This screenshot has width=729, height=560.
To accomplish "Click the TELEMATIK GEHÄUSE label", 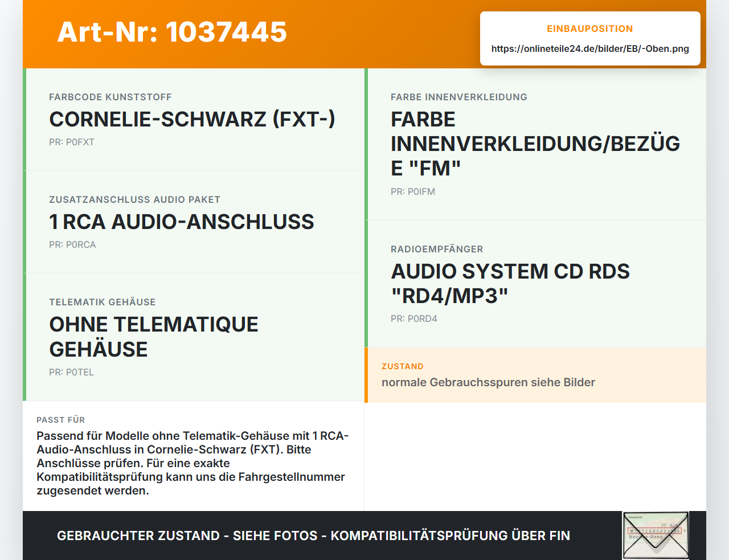I will point(103,302).
